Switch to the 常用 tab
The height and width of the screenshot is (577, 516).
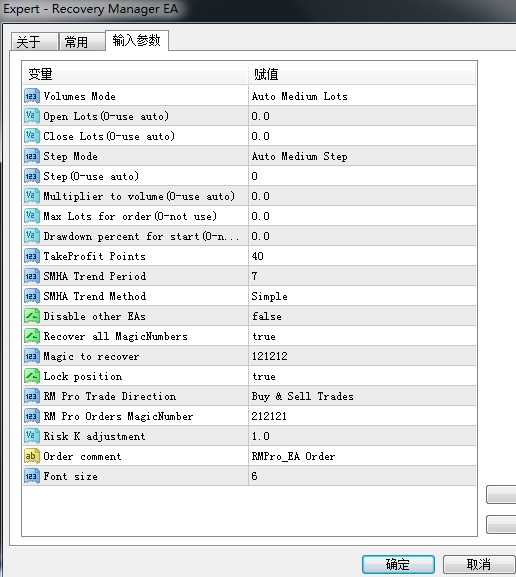82,42
